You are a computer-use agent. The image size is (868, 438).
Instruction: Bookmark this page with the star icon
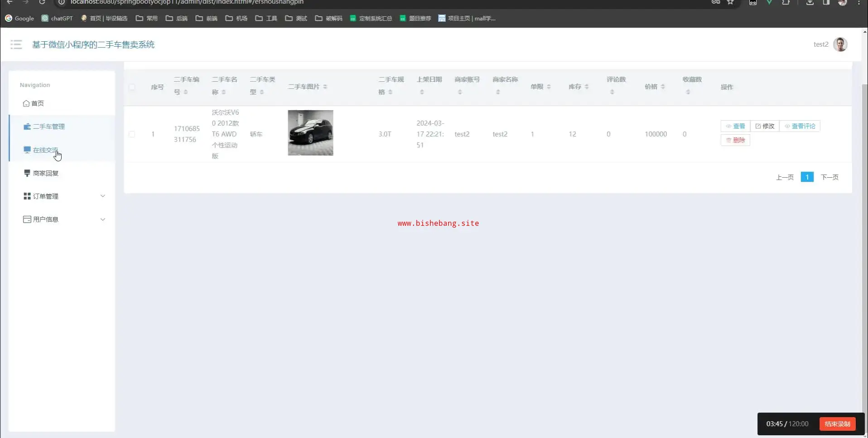[x=730, y=2]
